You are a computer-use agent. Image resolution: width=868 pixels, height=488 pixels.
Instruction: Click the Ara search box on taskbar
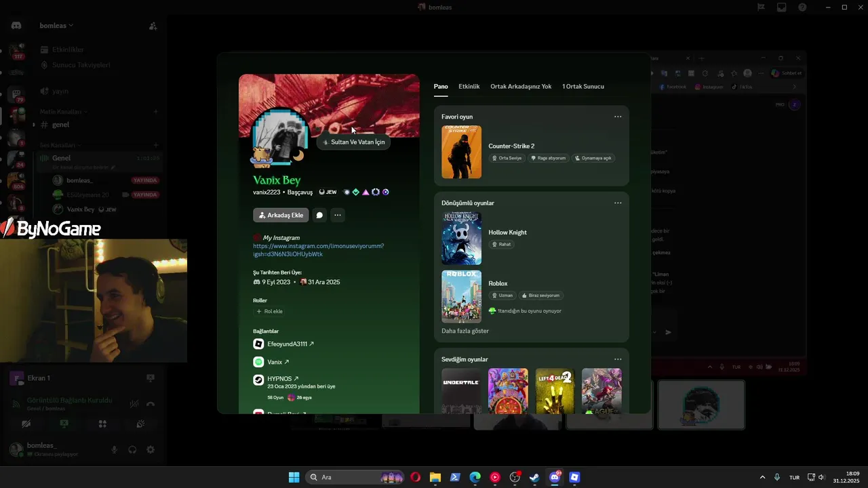(355, 477)
